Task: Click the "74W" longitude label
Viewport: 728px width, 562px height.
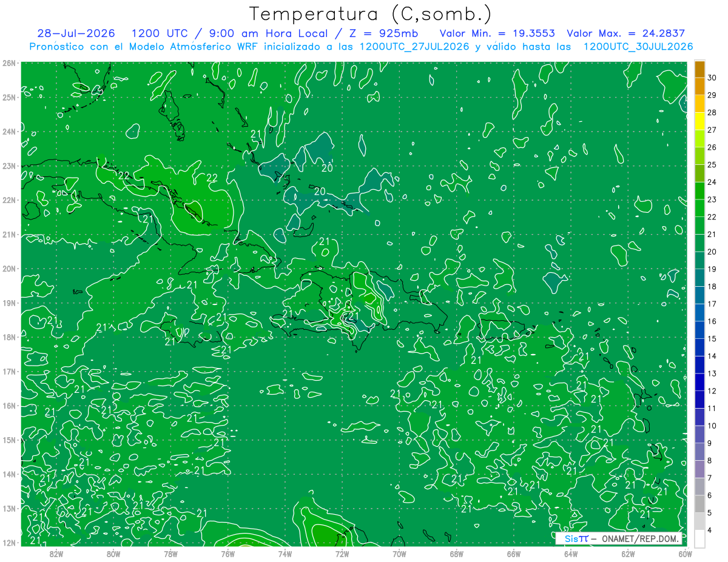Action: click(285, 554)
